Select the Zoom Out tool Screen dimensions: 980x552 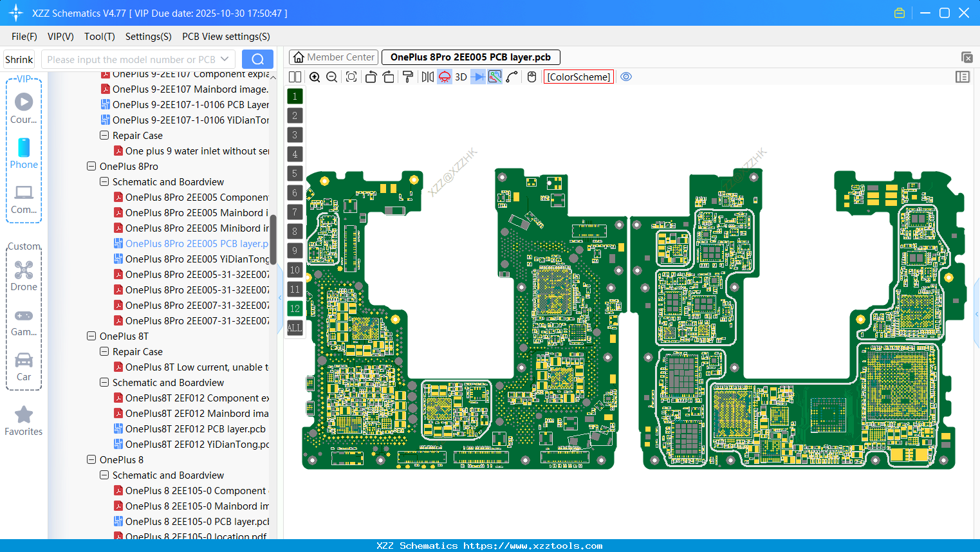331,77
